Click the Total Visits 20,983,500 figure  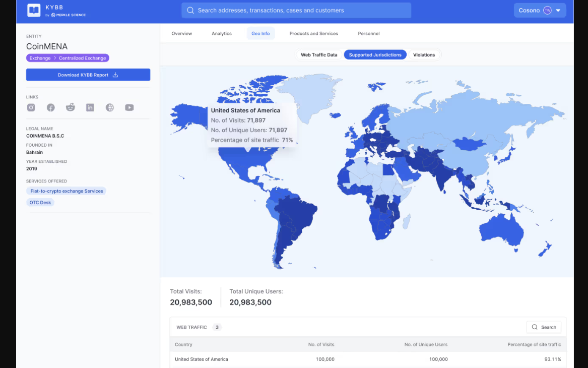[x=191, y=302]
